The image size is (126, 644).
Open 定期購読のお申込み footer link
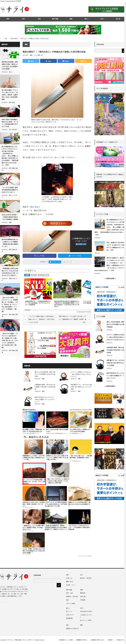click(81, 640)
